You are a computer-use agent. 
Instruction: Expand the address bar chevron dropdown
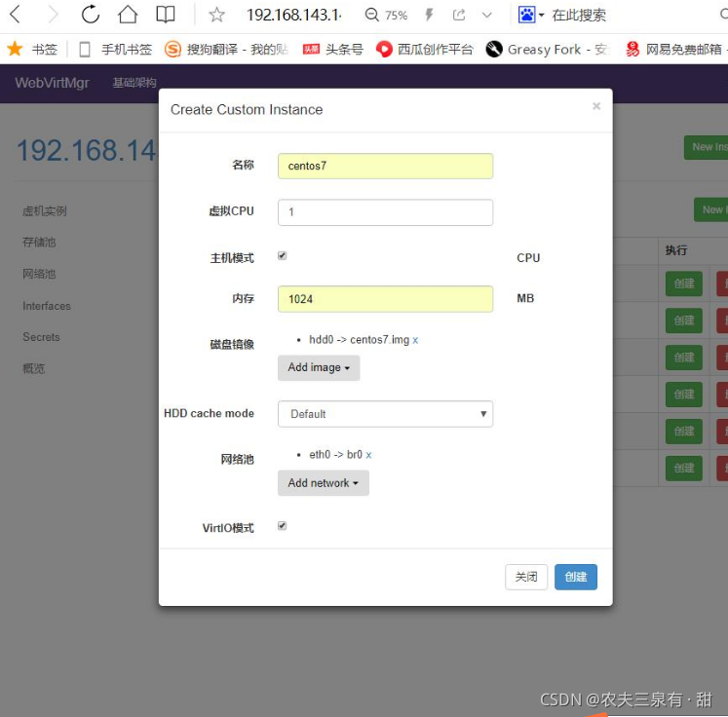tap(486, 15)
